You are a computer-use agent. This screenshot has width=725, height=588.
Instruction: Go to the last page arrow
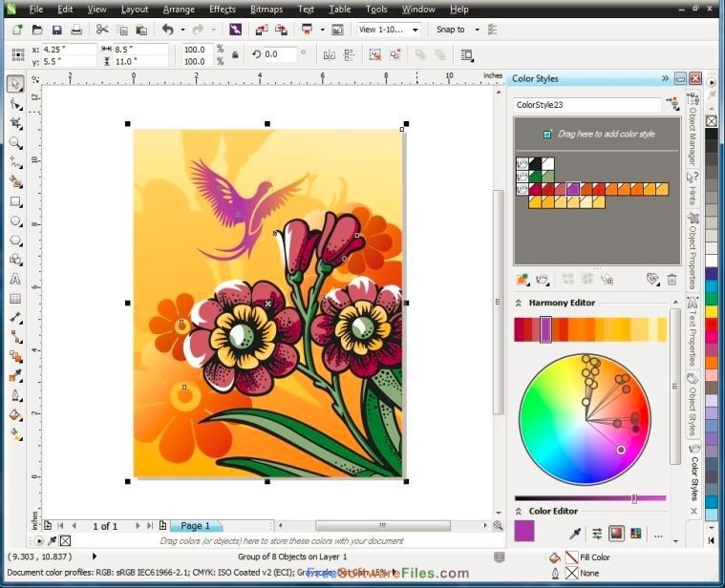(150, 526)
